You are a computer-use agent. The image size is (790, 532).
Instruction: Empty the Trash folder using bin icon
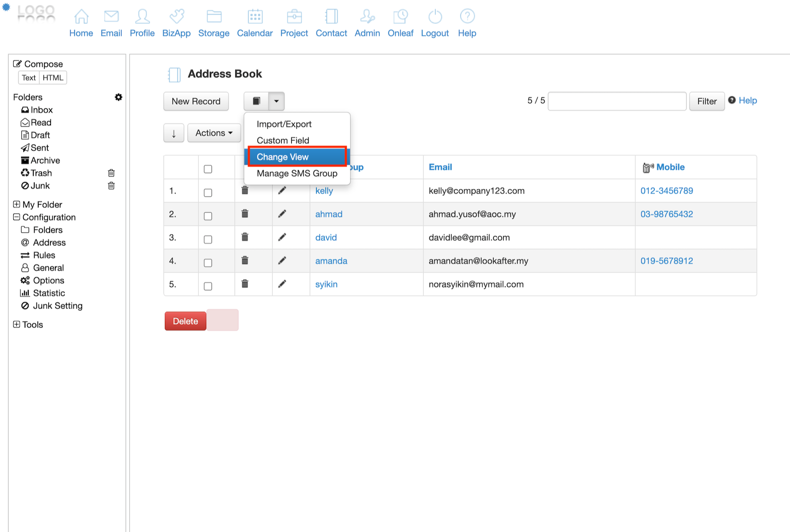tap(111, 173)
